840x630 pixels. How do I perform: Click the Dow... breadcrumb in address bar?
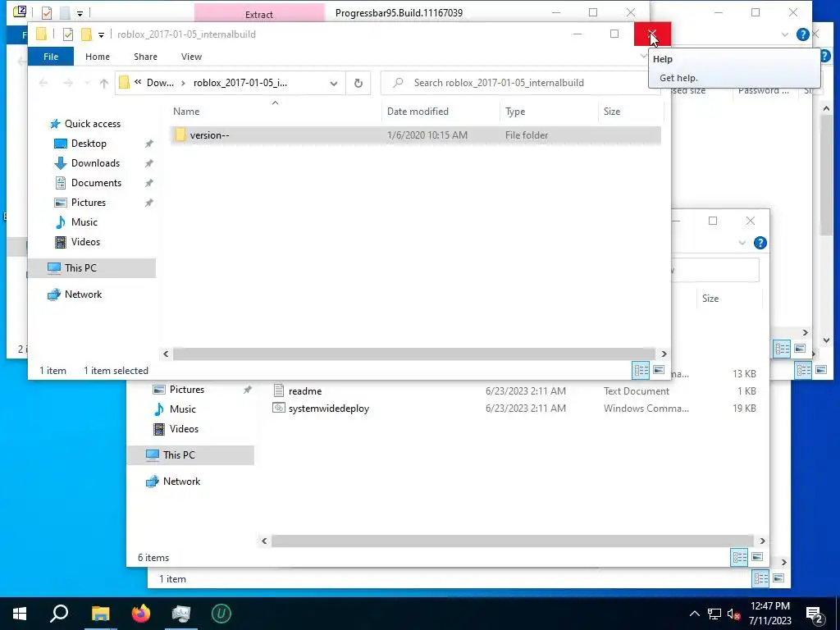click(160, 83)
